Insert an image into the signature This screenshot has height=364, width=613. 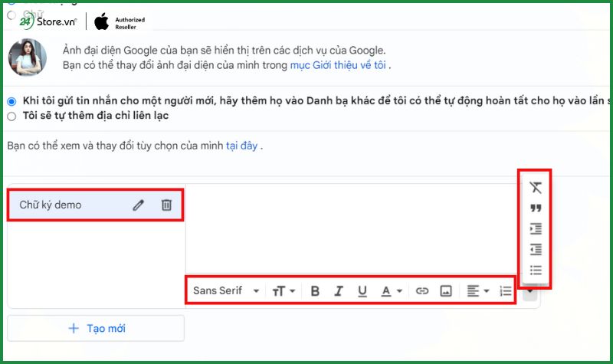point(446,291)
